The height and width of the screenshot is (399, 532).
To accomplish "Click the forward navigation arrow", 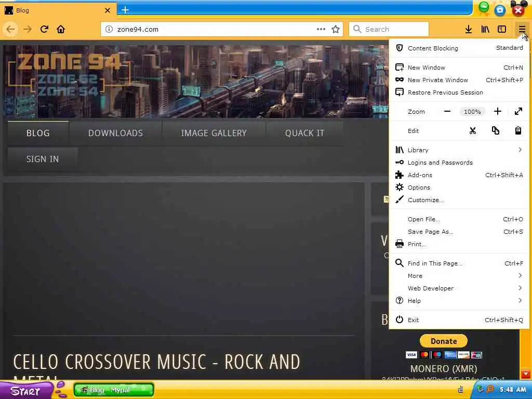I will [28, 29].
